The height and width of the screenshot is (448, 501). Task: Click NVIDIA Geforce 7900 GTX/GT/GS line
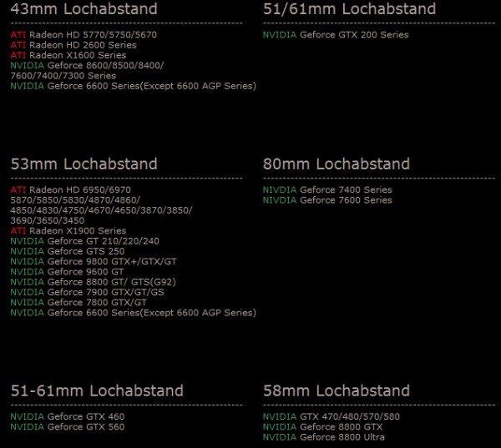pos(87,292)
